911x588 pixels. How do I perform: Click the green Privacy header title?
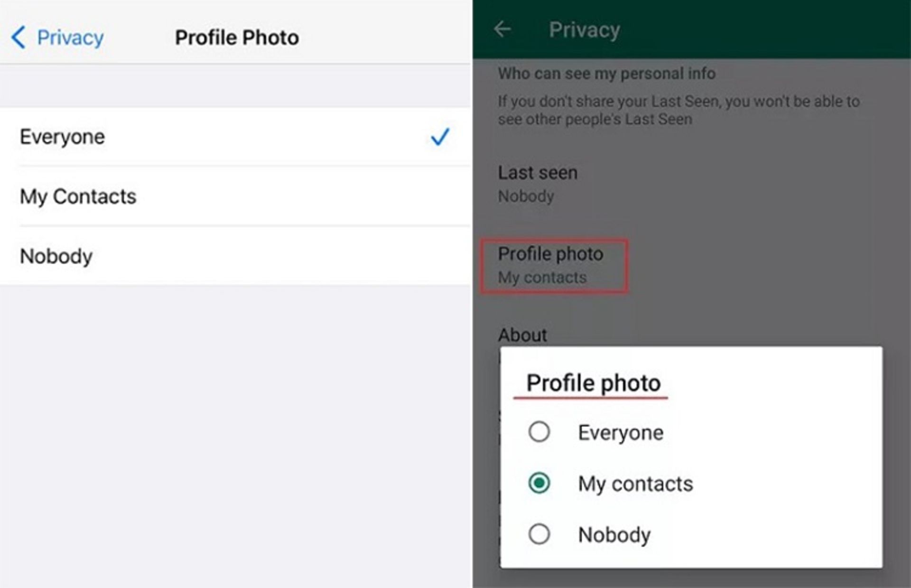click(585, 30)
